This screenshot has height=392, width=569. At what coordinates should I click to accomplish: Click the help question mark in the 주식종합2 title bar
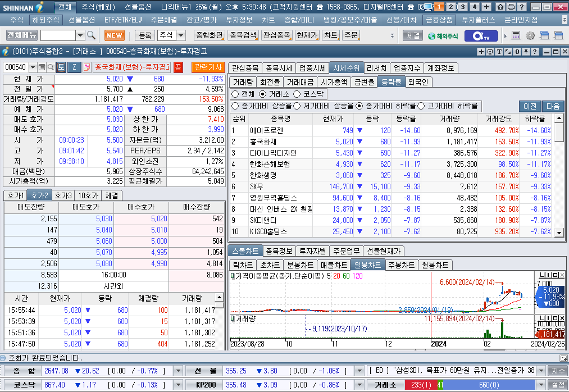click(535, 52)
